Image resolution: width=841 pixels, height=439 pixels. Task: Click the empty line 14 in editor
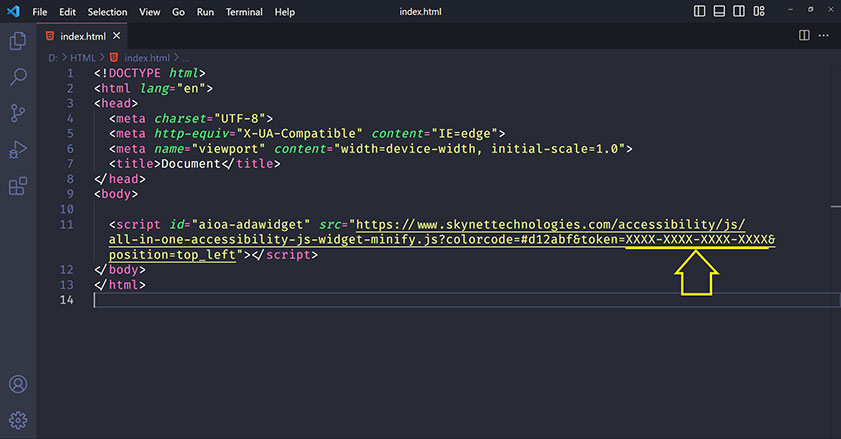pyautogui.click(x=400, y=300)
